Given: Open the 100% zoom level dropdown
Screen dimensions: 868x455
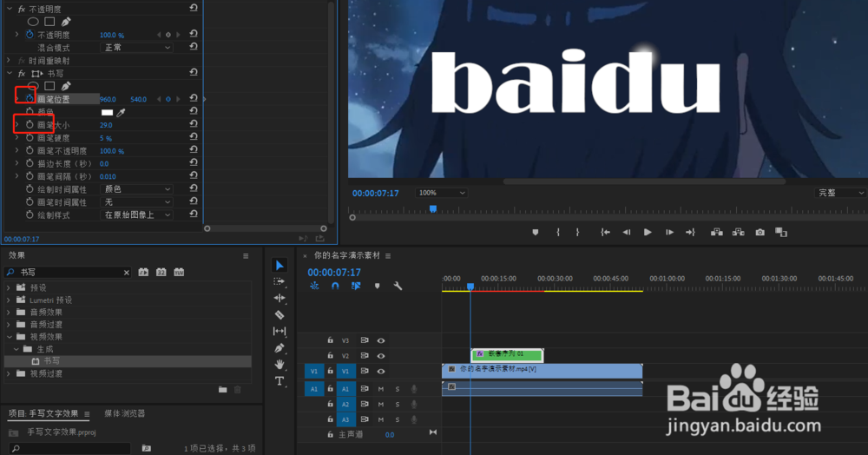Looking at the screenshot, I should click(441, 193).
